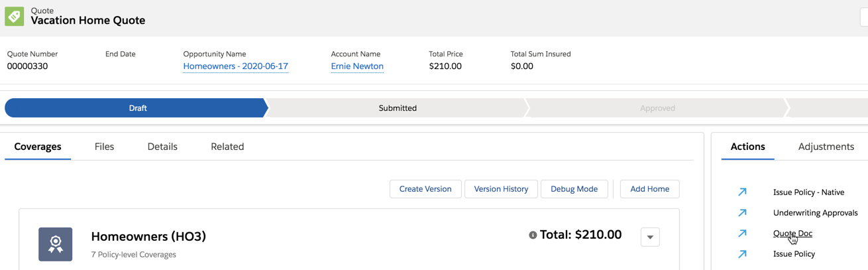Click the Create Version button
868x270 pixels.
[x=425, y=189]
